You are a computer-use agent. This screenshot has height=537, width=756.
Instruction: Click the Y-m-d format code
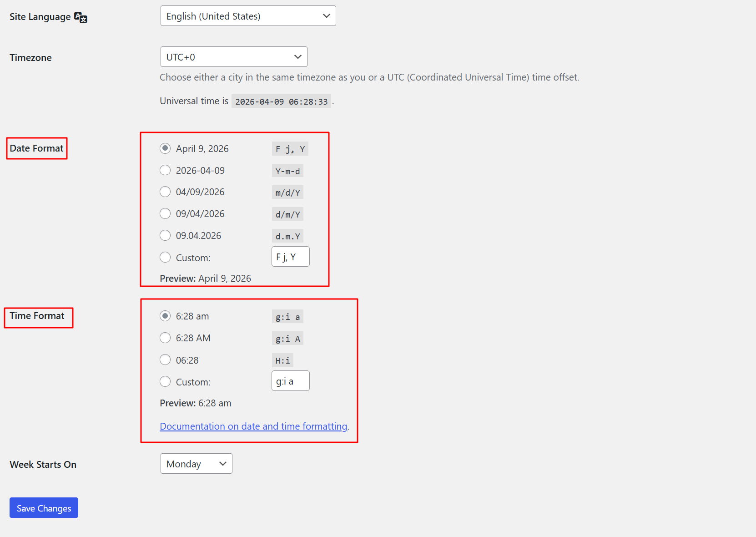[x=287, y=171]
